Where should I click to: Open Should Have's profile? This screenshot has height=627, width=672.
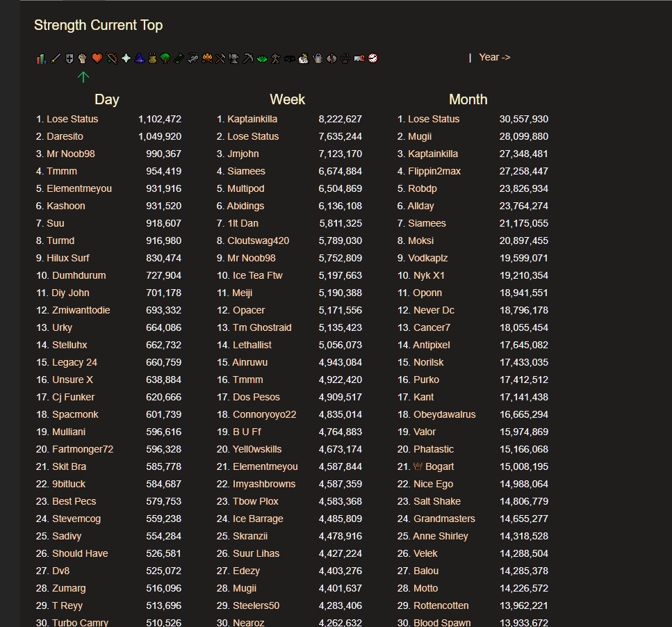80,553
